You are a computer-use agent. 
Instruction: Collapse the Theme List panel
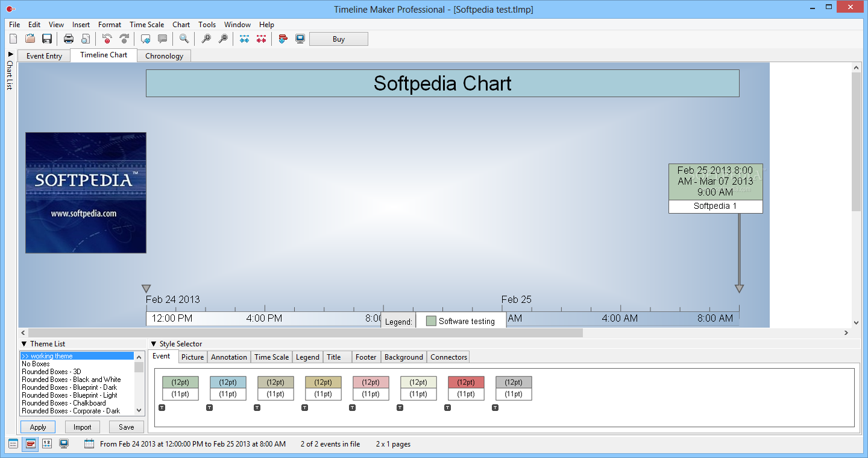tap(24, 344)
